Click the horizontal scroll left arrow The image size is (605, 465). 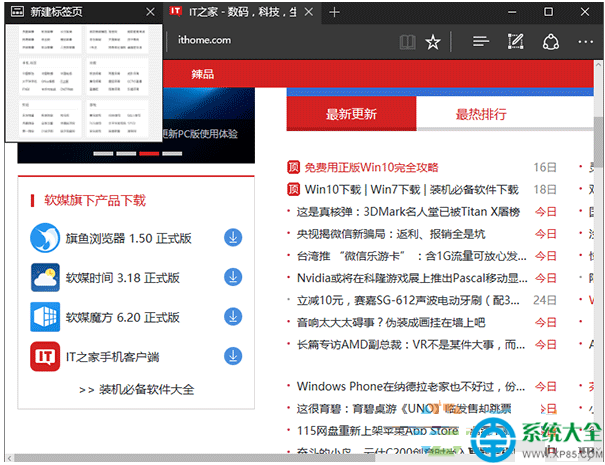point(10,458)
